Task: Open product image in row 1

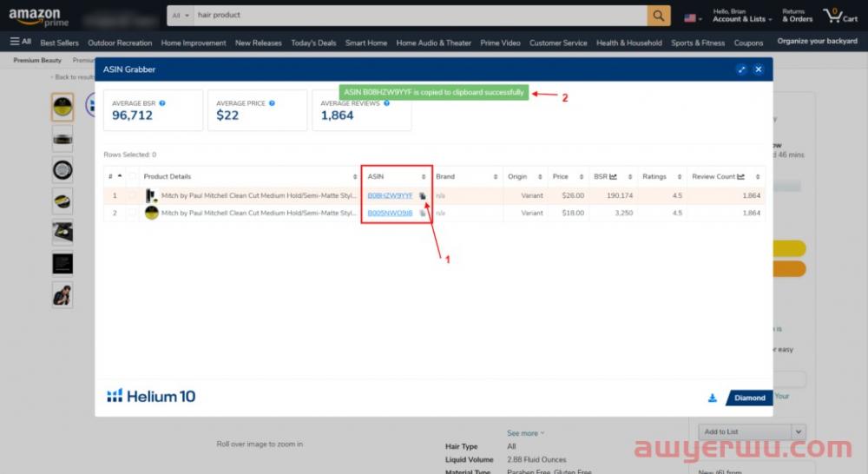Action: click(150, 195)
